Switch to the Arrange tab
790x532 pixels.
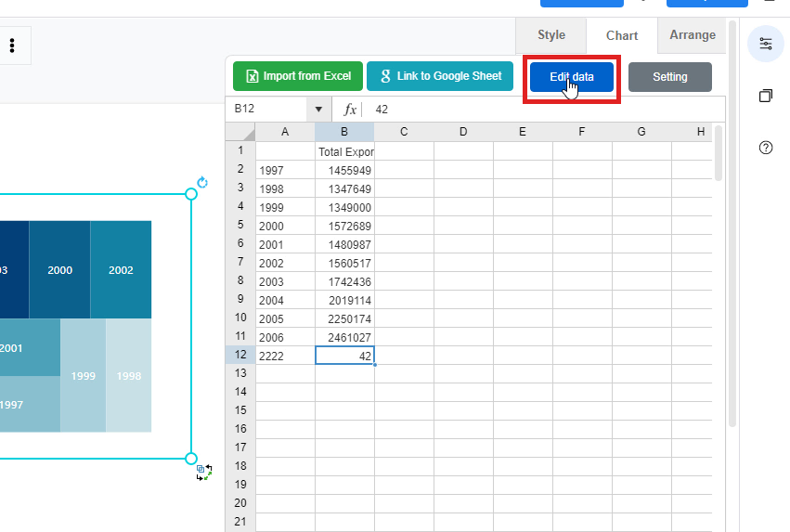click(693, 35)
